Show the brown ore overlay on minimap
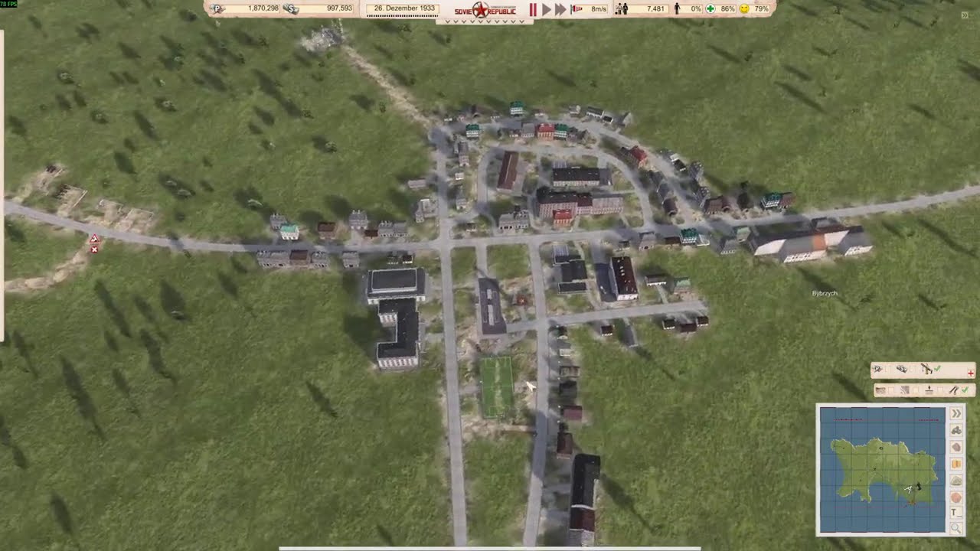 point(956,447)
